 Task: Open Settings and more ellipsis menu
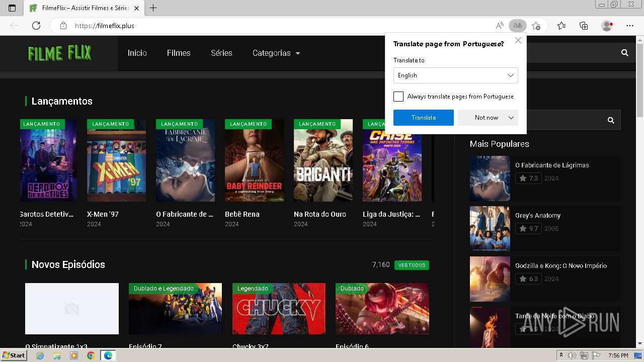[x=630, y=26]
